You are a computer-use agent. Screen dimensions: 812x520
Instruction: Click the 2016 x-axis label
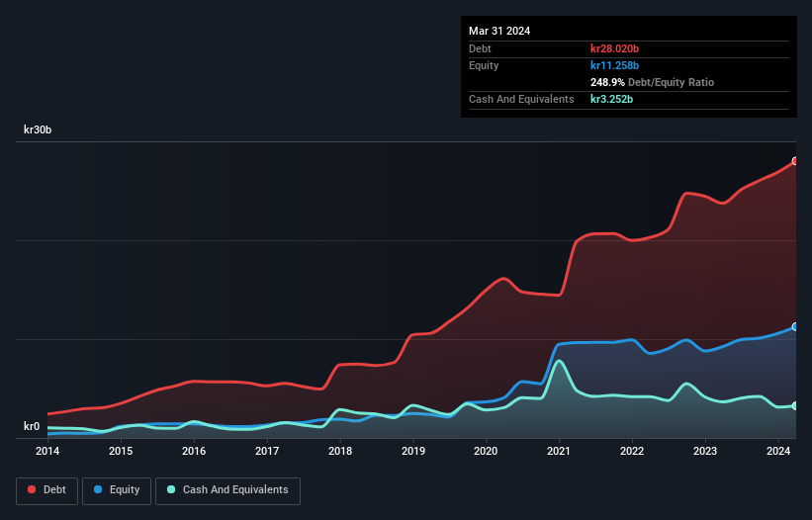[x=194, y=451]
